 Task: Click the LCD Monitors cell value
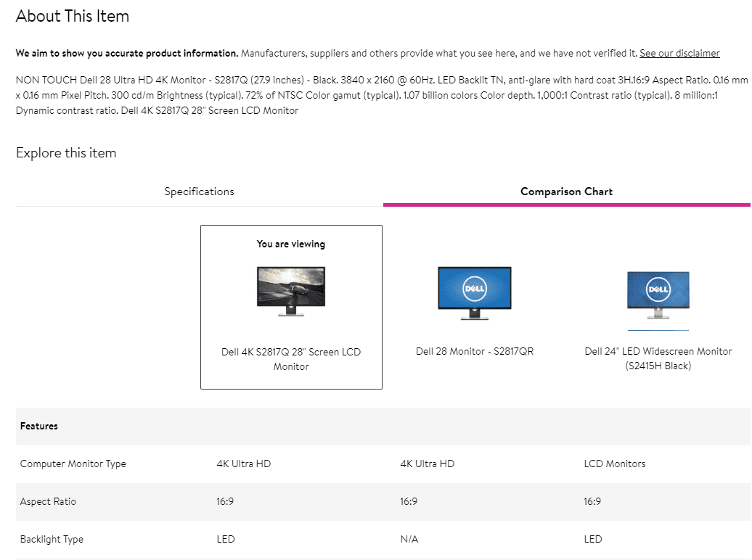[x=614, y=464]
